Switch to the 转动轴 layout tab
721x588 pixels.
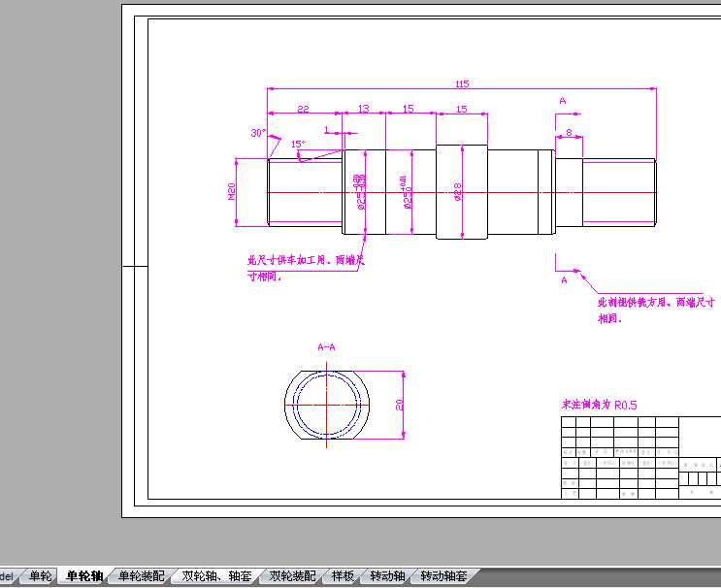387,575
